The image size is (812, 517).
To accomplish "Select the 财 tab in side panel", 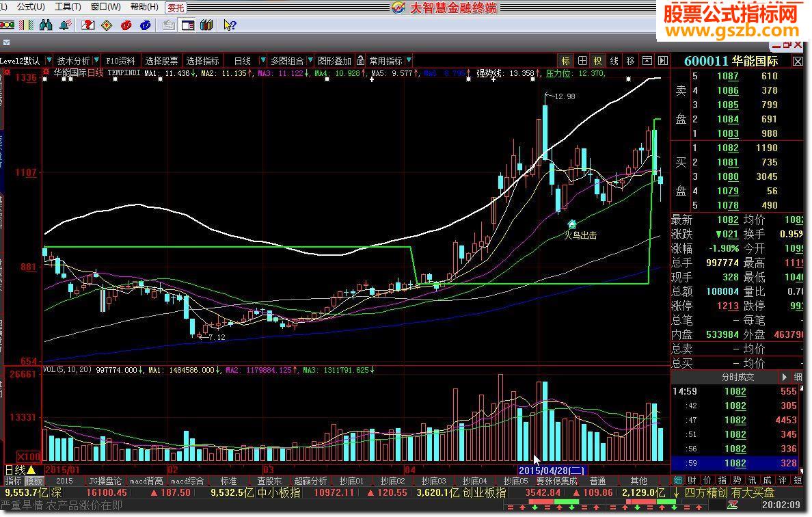I will pos(692,481).
